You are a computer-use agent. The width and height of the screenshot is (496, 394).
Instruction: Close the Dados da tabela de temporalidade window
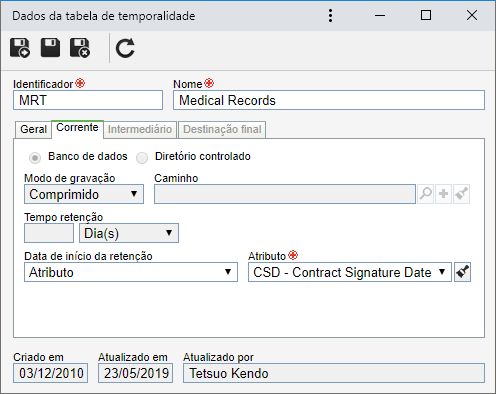(x=472, y=15)
